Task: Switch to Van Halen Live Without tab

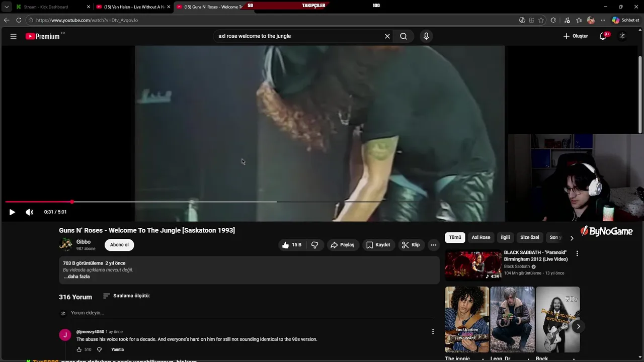Action: 133,7
